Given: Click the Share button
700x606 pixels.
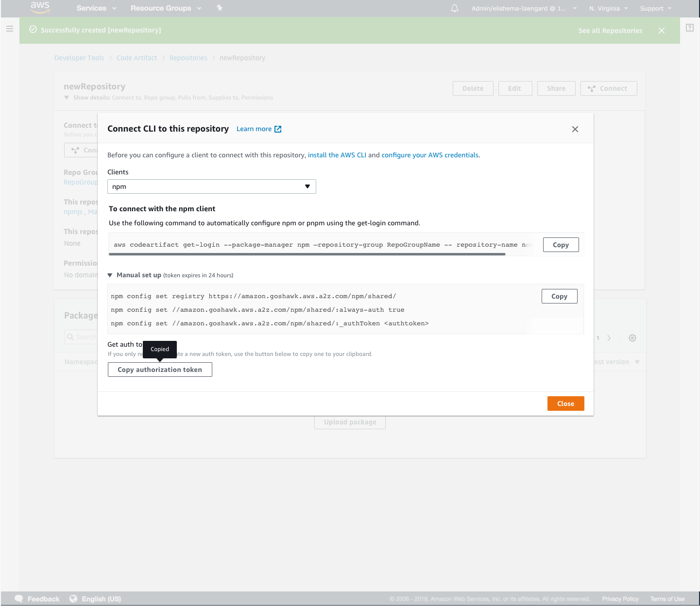Looking at the screenshot, I should pos(556,88).
